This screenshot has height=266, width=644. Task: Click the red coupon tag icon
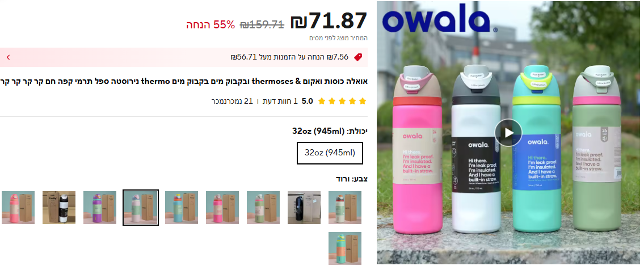358,57
